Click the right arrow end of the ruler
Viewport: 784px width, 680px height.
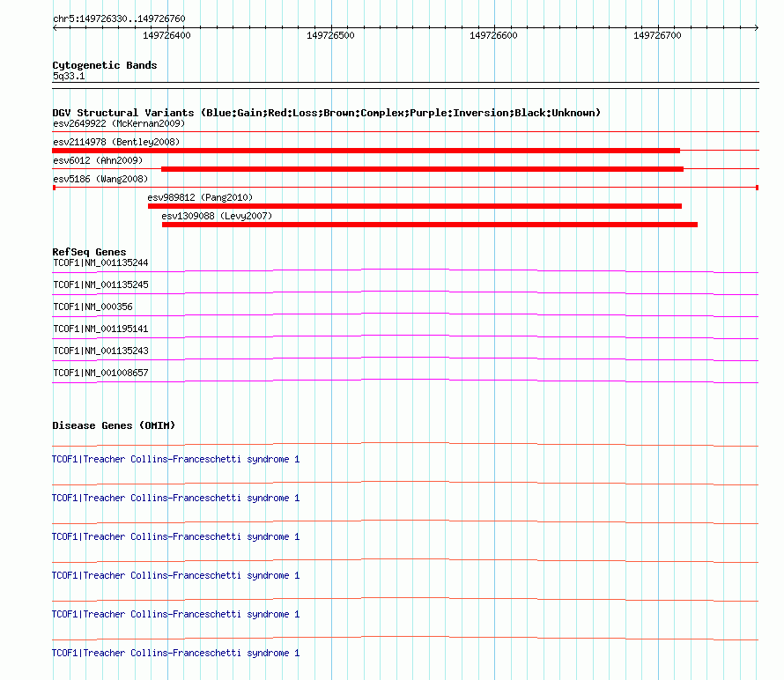tap(756, 28)
